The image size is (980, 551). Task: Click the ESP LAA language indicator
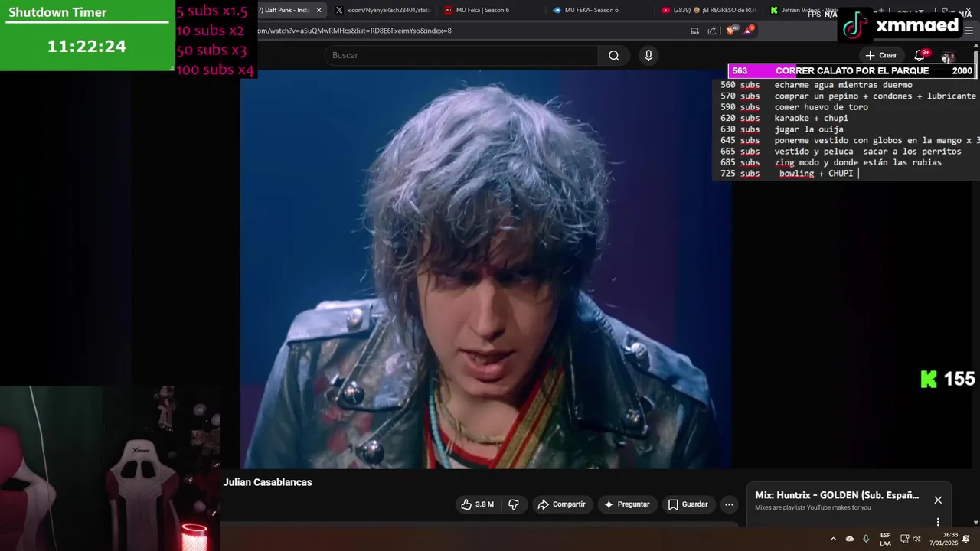(885, 539)
